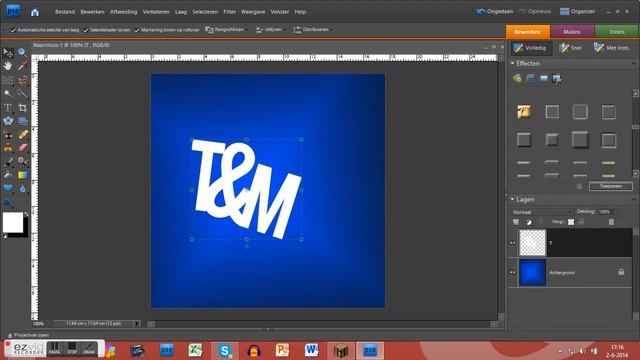This screenshot has width=640, height=360.
Task: Select the Move tool
Action: click(x=8, y=53)
